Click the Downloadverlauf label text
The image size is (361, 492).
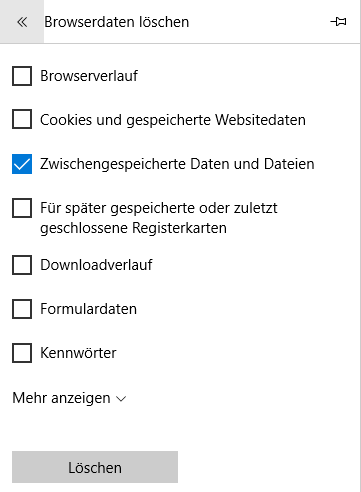[96, 265]
